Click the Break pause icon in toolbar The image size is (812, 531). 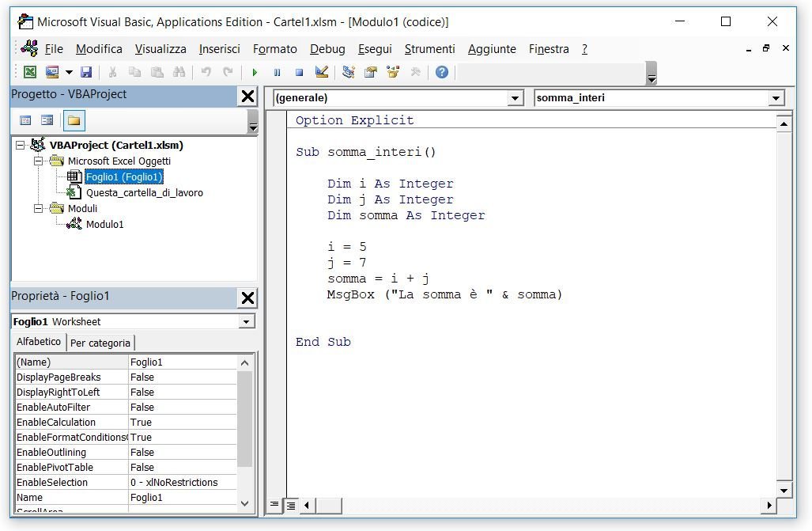(x=277, y=73)
